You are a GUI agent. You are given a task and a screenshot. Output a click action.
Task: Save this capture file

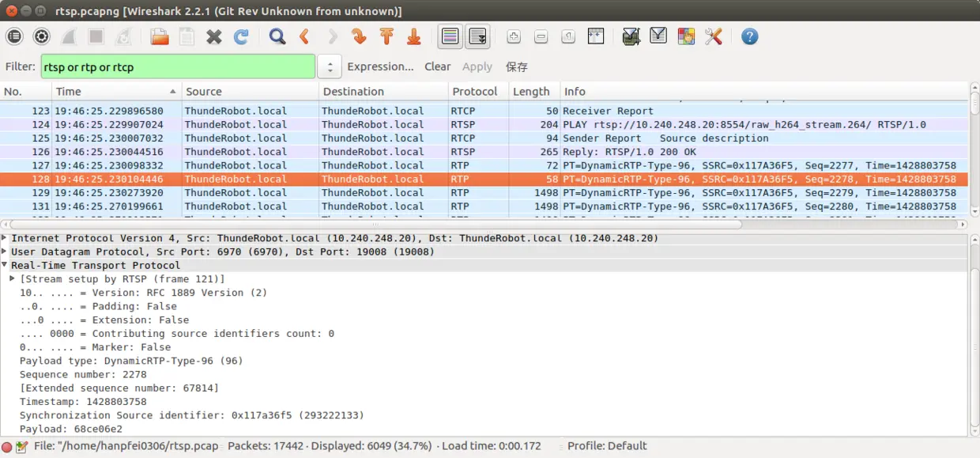coord(187,36)
